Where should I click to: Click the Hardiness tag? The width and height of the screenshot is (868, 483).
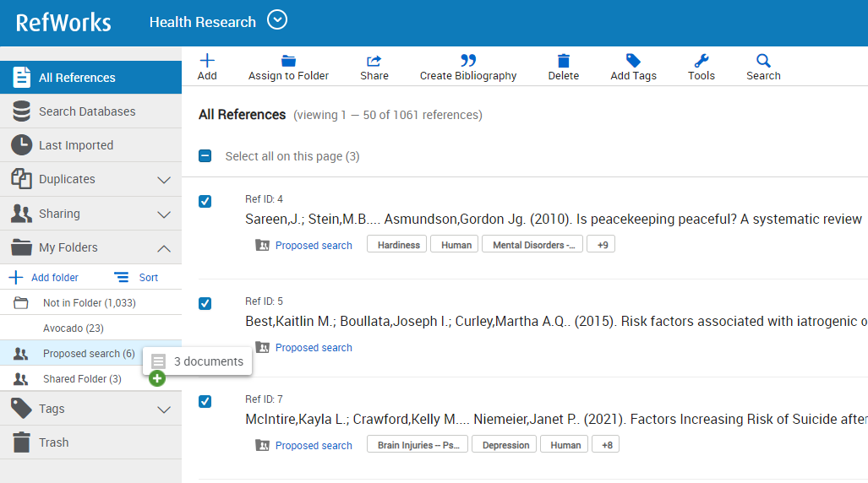(x=397, y=245)
